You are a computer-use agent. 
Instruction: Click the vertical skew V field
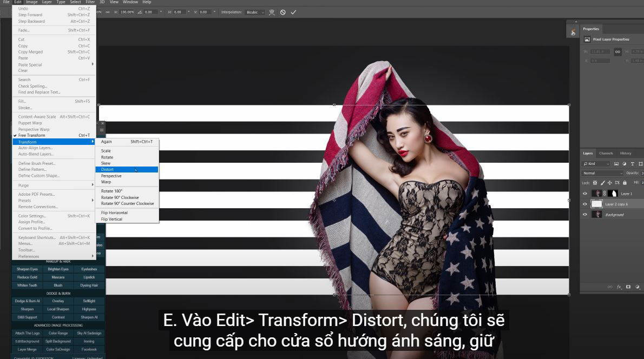[x=206, y=12]
